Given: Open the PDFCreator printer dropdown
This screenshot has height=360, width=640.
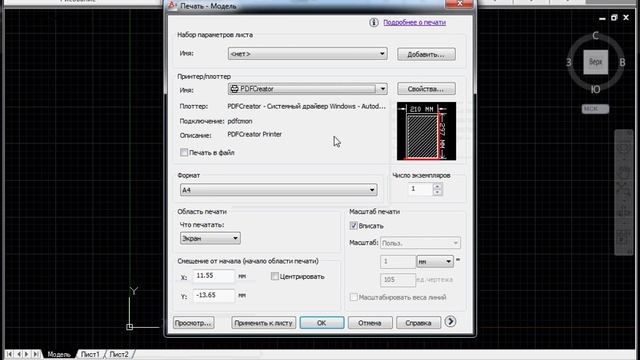Looking at the screenshot, I should 307,89.
